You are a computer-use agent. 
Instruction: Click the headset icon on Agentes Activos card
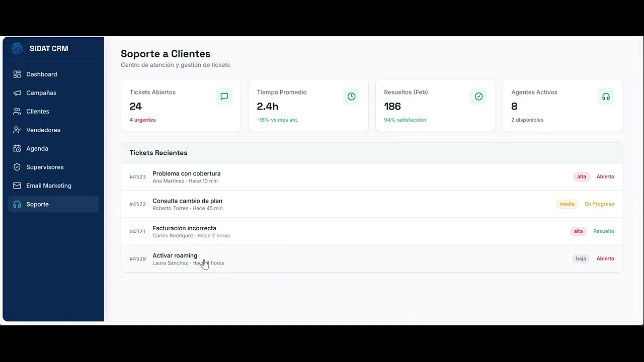(x=606, y=96)
